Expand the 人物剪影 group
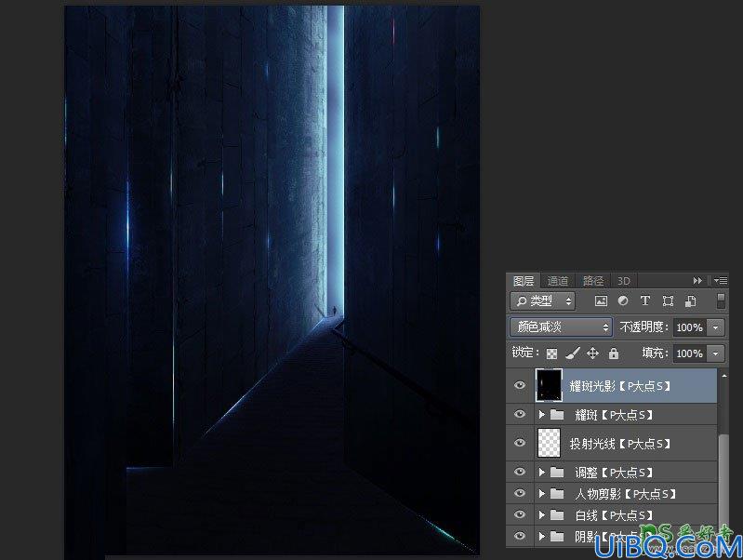 541,494
